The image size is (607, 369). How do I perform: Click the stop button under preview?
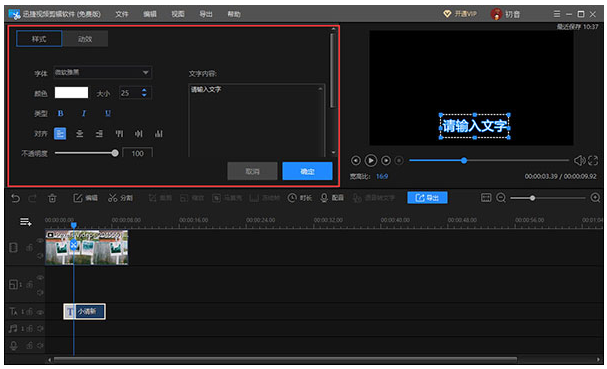[399, 160]
